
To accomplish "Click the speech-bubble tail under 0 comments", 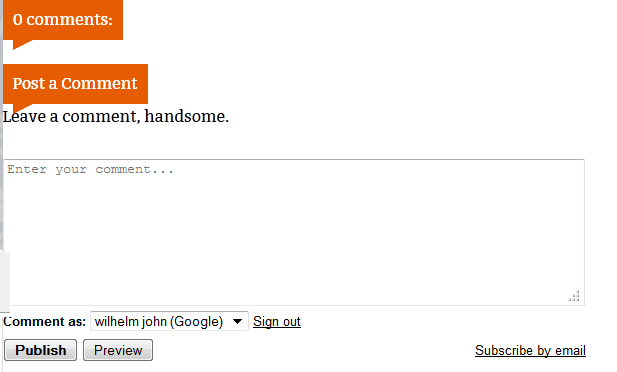I will tap(22, 44).
